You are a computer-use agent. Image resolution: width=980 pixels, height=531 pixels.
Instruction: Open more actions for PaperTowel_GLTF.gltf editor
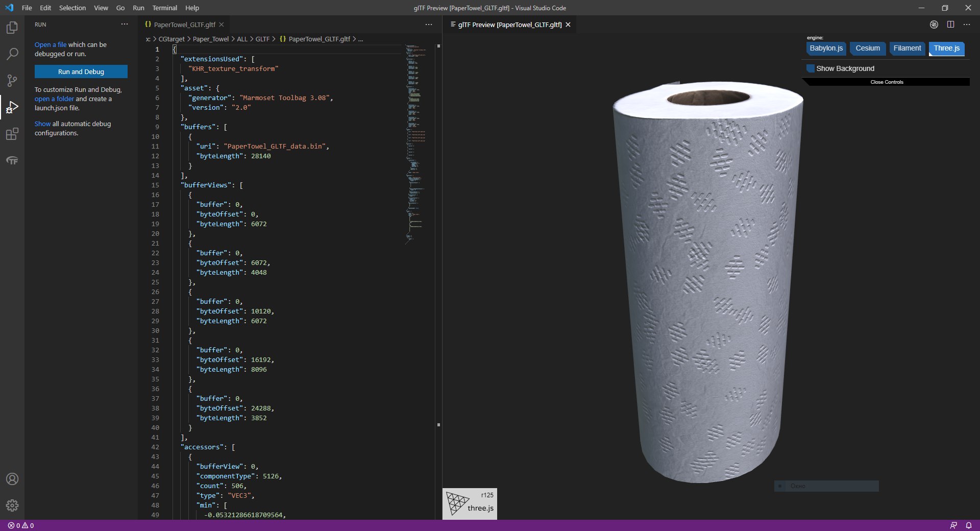tap(429, 25)
